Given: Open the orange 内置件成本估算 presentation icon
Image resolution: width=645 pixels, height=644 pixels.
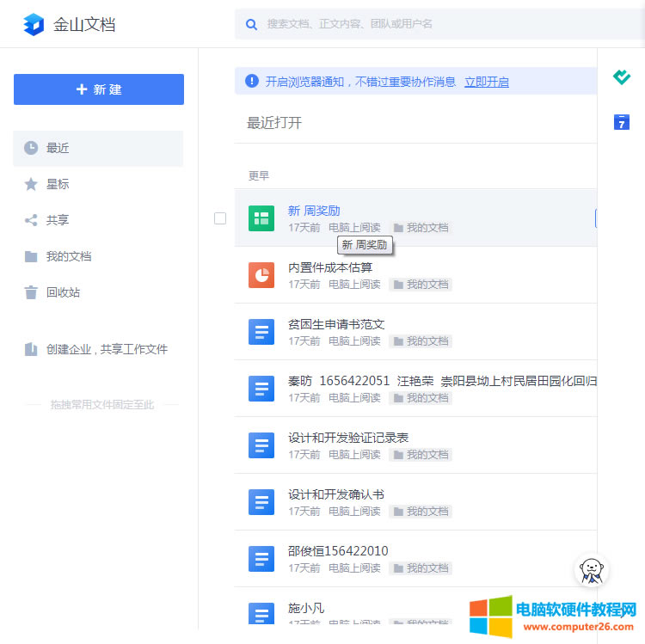Looking at the screenshot, I should click(261, 275).
